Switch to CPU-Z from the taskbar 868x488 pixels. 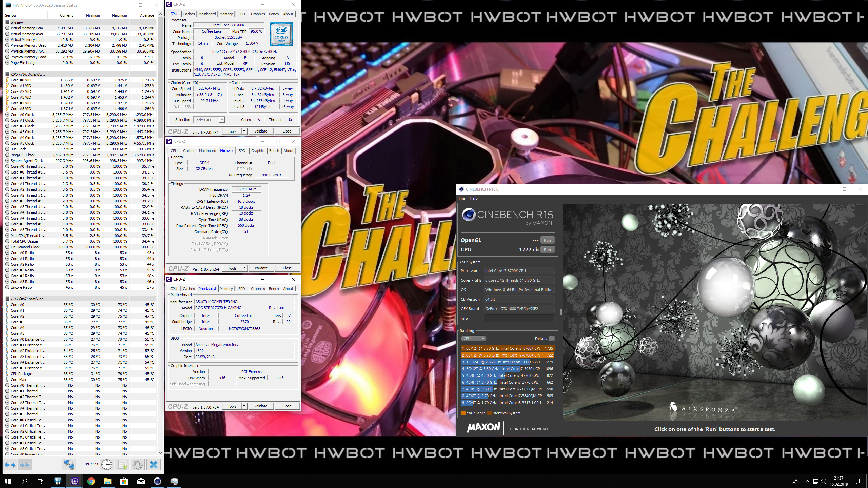click(x=74, y=481)
